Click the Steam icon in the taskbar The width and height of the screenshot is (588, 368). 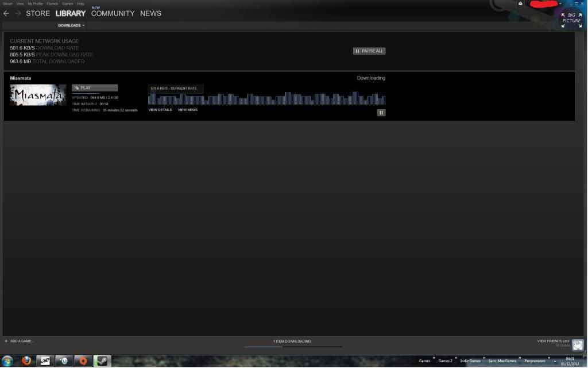(102, 361)
